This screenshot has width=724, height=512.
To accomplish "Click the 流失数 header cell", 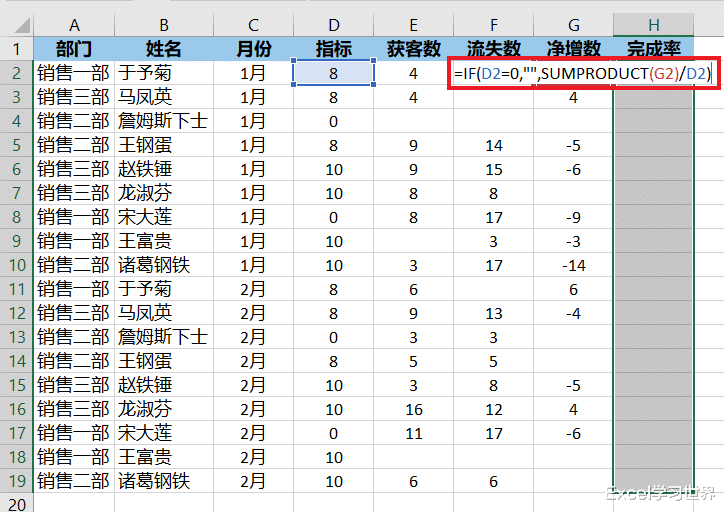I will click(494, 49).
